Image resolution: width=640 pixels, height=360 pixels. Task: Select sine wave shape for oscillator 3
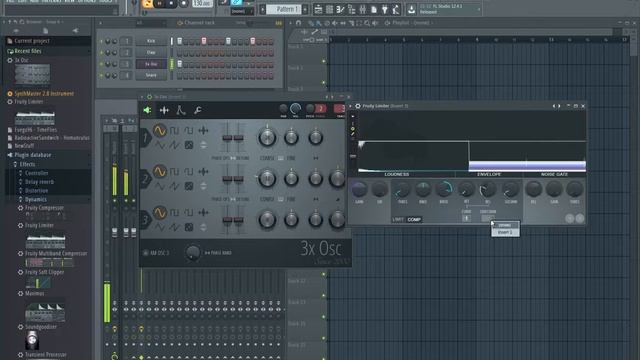click(160, 213)
